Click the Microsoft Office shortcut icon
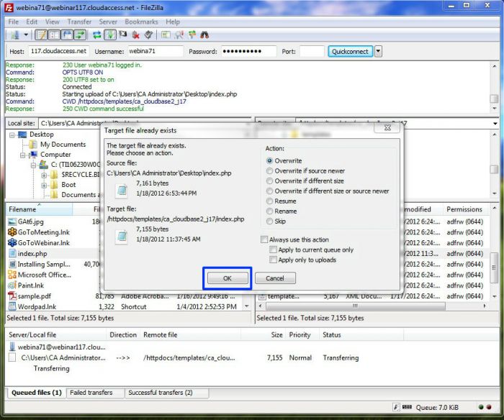The image size is (504, 420). coord(12,275)
